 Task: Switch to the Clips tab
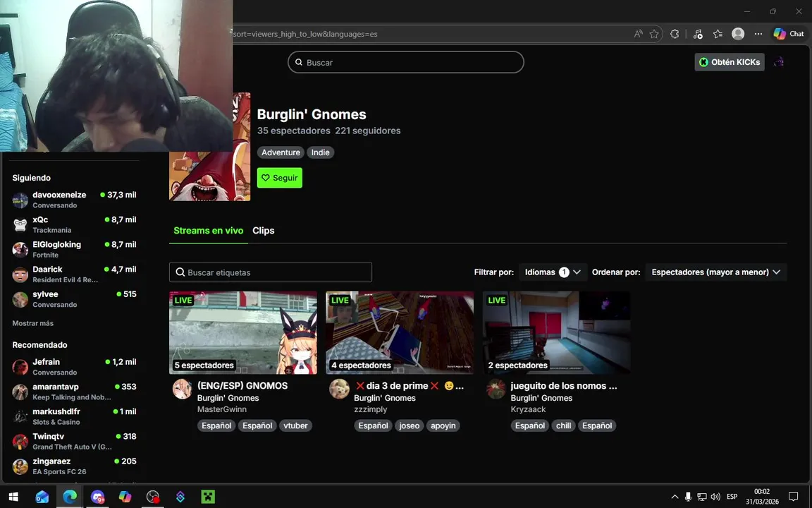point(264,231)
